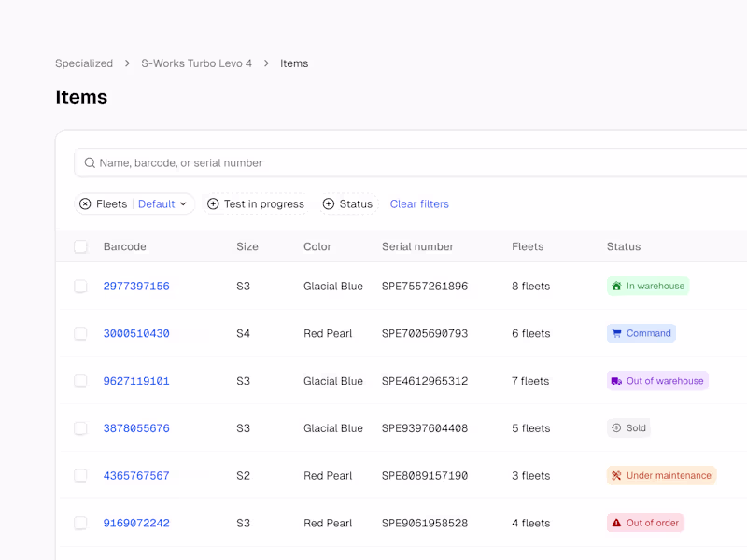The image size is (747, 560).
Task: Check the box for barcode 2977397156
Action: (81, 287)
